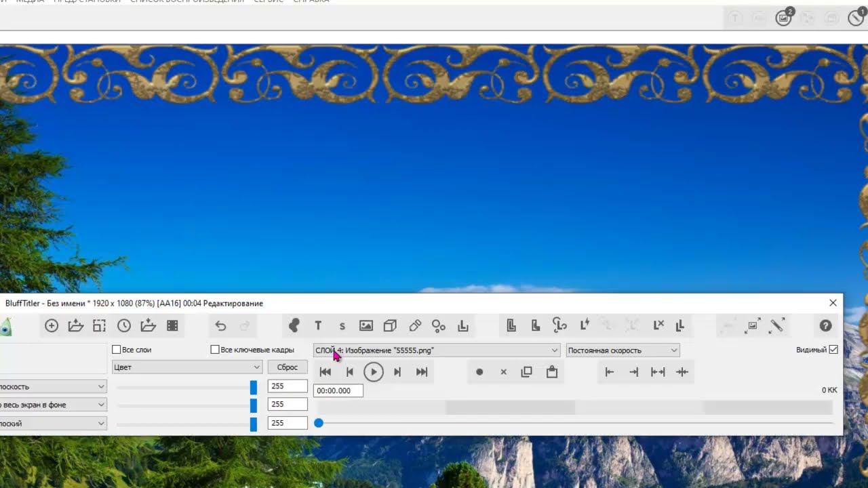Jump to the last keyframe in playback

[x=422, y=372]
